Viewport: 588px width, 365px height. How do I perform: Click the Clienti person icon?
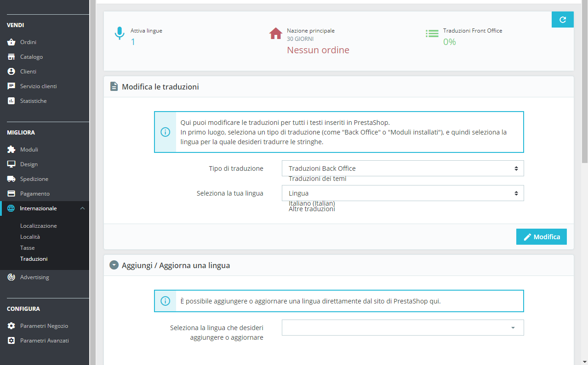11,72
